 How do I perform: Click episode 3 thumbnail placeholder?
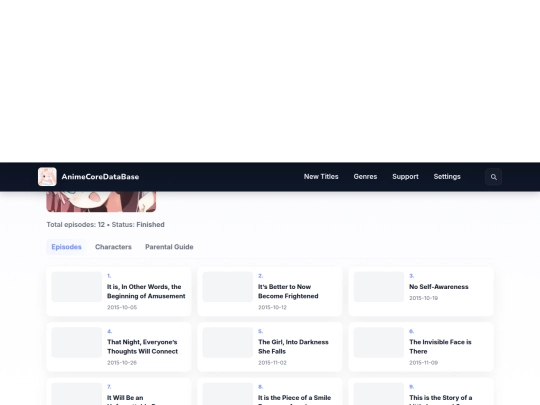[379, 287]
